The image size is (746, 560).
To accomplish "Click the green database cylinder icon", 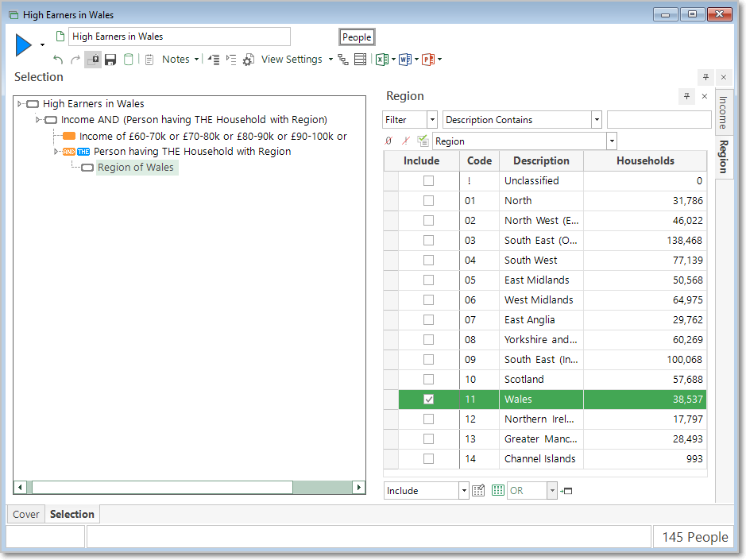I will tap(129, 60).
